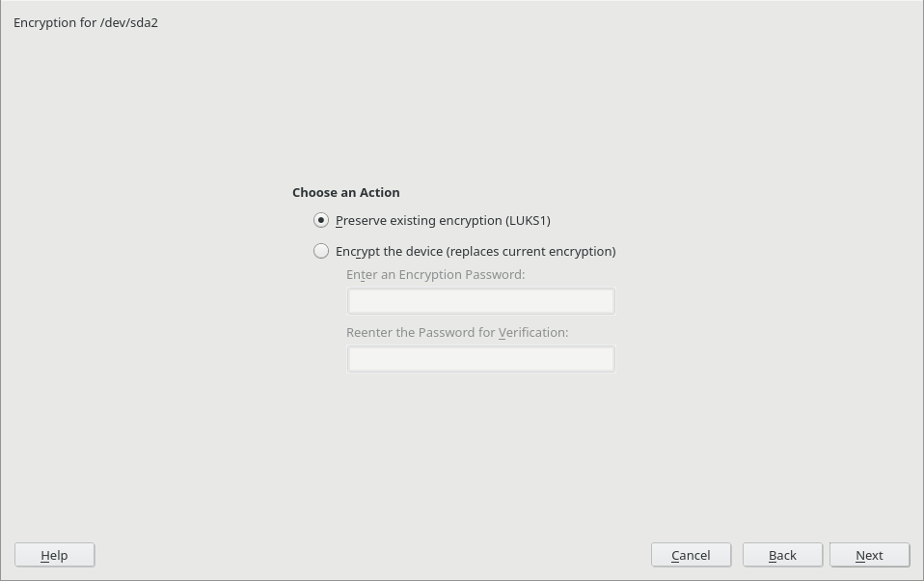Click the filled radio circle beside Preserve option
Viewport: 924px width, 581px height.
(x=321, y=221)
